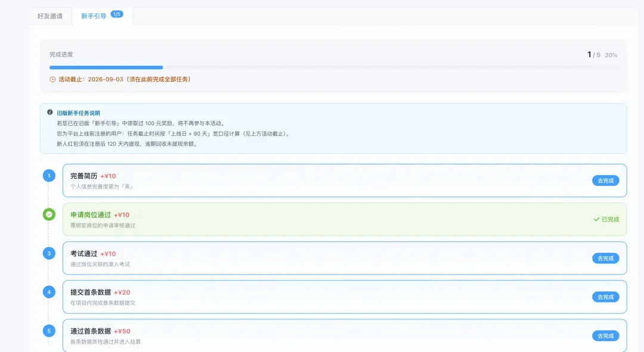Click step 5 circle icon for 通过首条数据

tap(49, 331)
